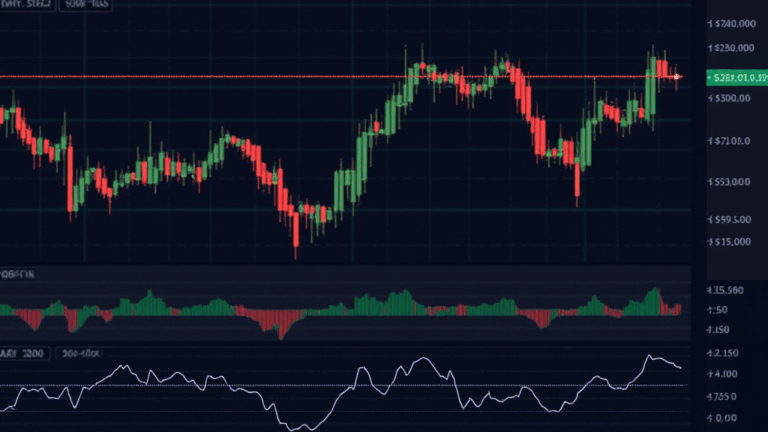The image size is (768, 432).
Task: Click the $300.00 price axis label
Action: 729,98
